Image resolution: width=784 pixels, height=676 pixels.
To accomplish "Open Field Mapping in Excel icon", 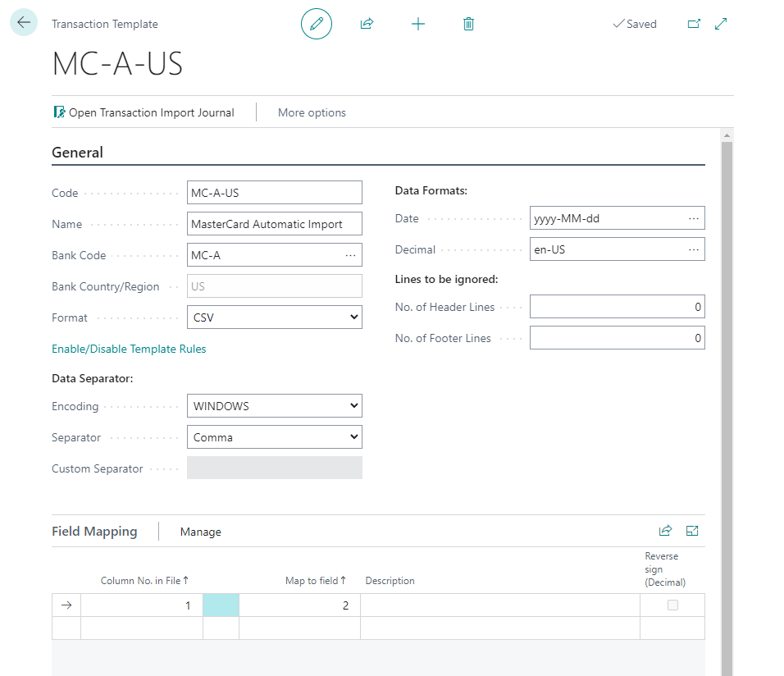I will point(692,531).
